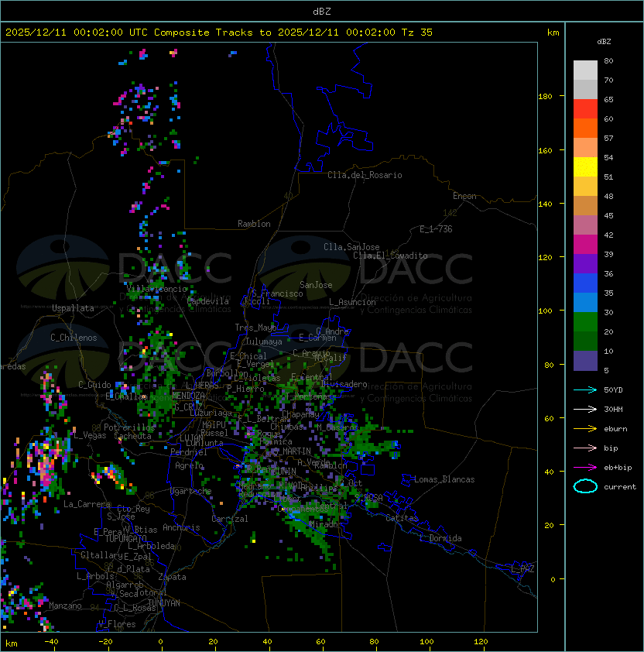Click the 'dBZ' heading above the color scale

click(x=604, y=42)
